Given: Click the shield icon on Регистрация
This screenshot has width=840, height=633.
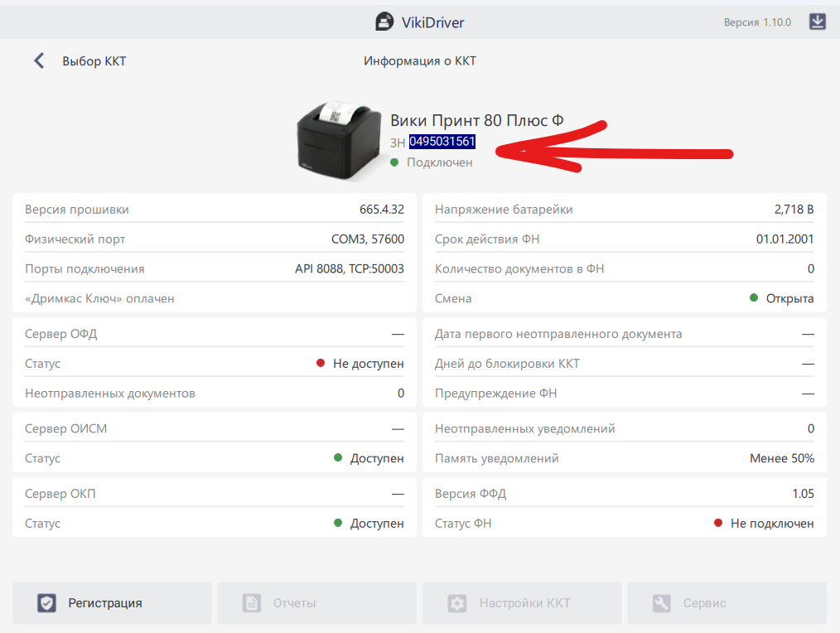Looking at the screenshot, I should pos(46,603).
